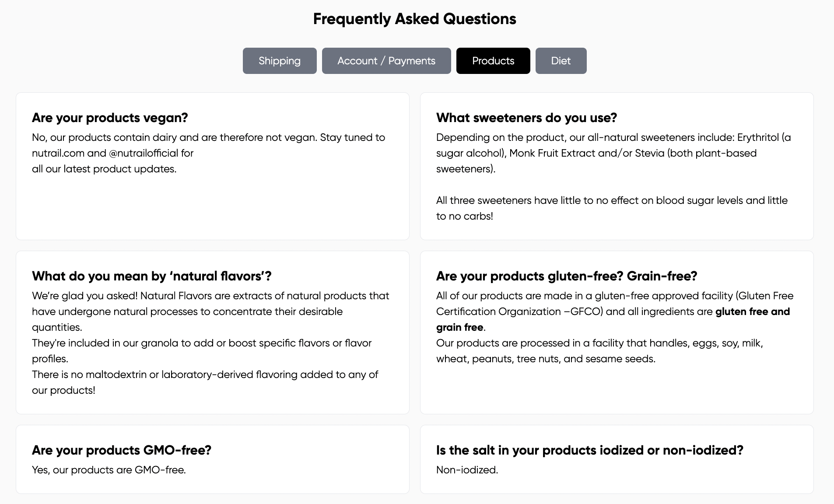This screenshot has height=504, width=834.
Task: Switch to the Diet tab
Action: pos(561,61)
